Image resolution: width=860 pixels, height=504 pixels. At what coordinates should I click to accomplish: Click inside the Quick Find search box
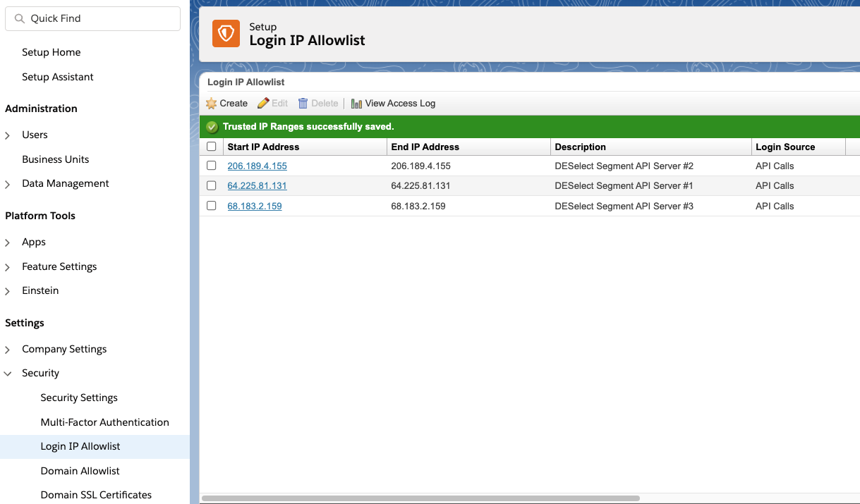(92, 18)
